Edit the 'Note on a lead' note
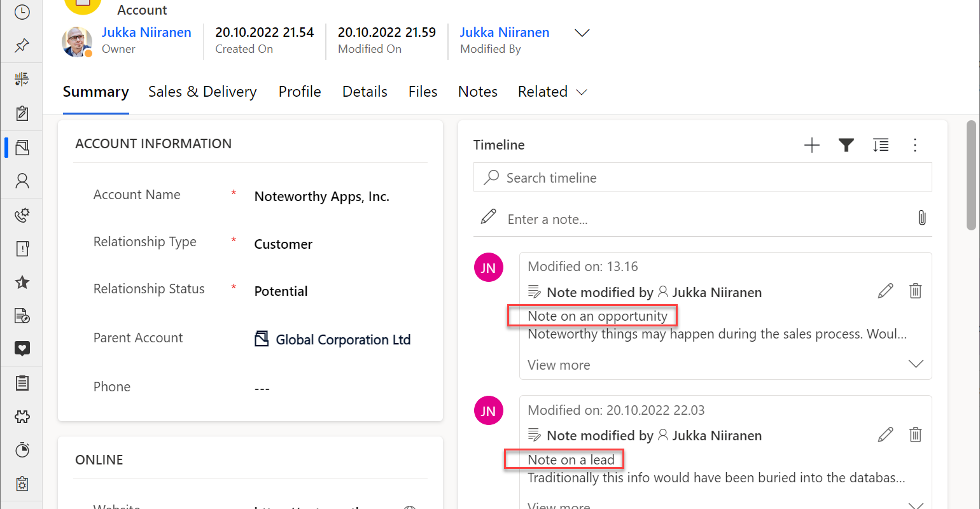 [885, 435]
